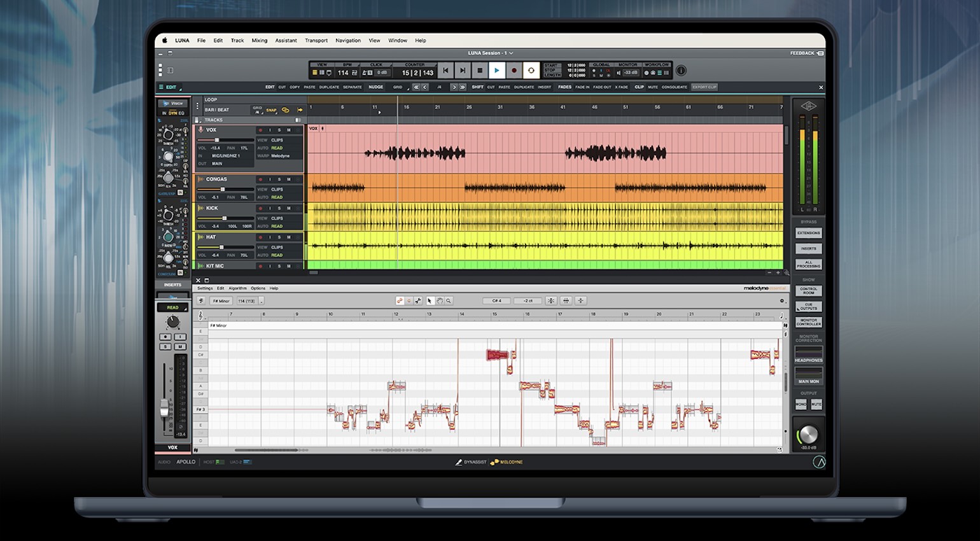980x541 pixels.
Task: Mute the CONGAS track
Action: click(288, 179)
